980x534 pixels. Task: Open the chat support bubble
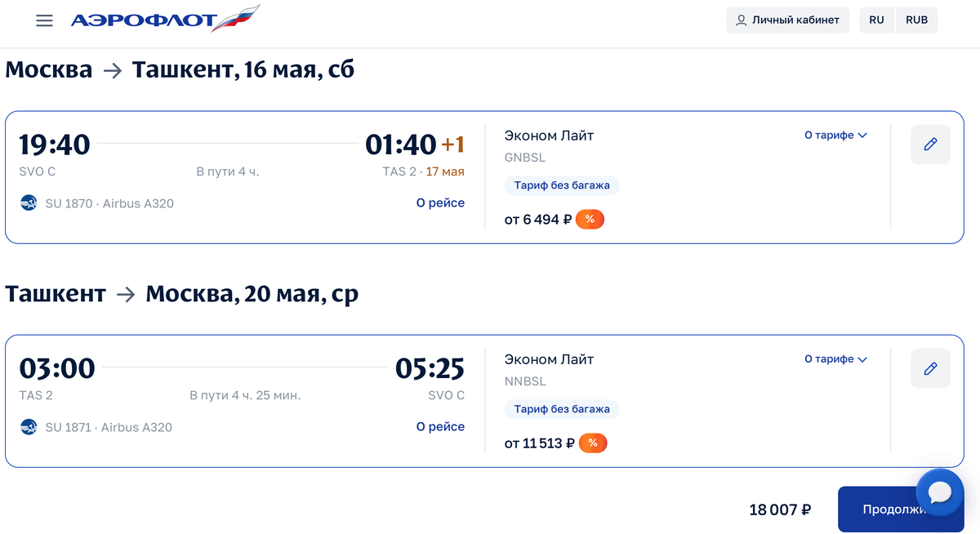click(940, 492)
